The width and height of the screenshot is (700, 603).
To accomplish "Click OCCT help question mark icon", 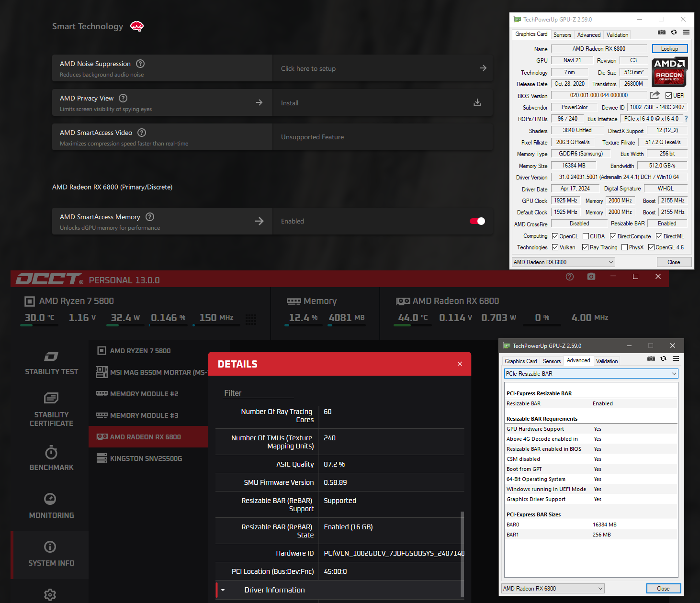I will (570, 277).
